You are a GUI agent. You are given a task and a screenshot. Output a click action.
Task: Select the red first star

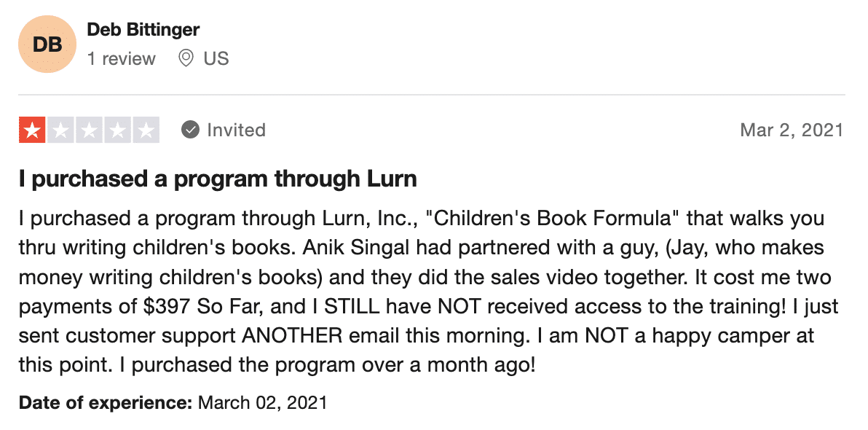32,130
